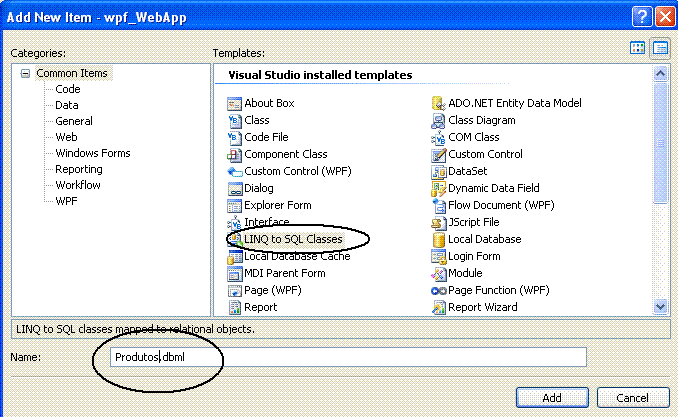Image resolution: width=679 pixels, height=417 pixels.
Task: Open the Workflow category
Action: [x=78, y=185]
